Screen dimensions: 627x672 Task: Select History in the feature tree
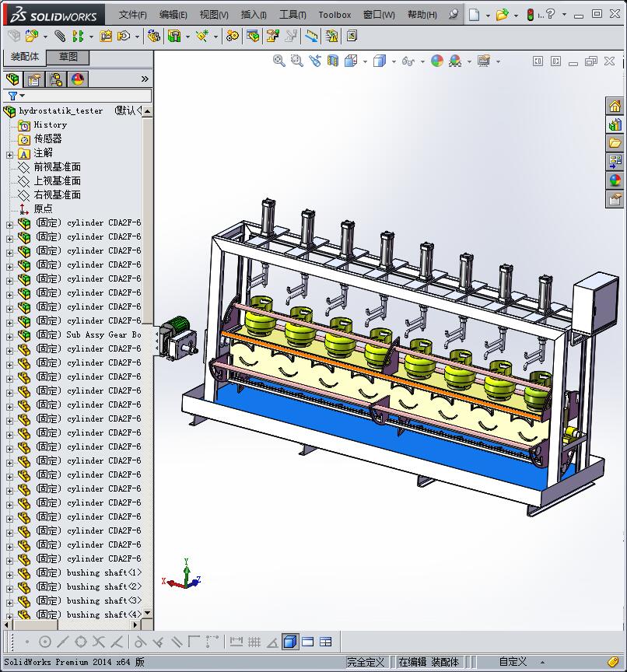coord(50,124)
